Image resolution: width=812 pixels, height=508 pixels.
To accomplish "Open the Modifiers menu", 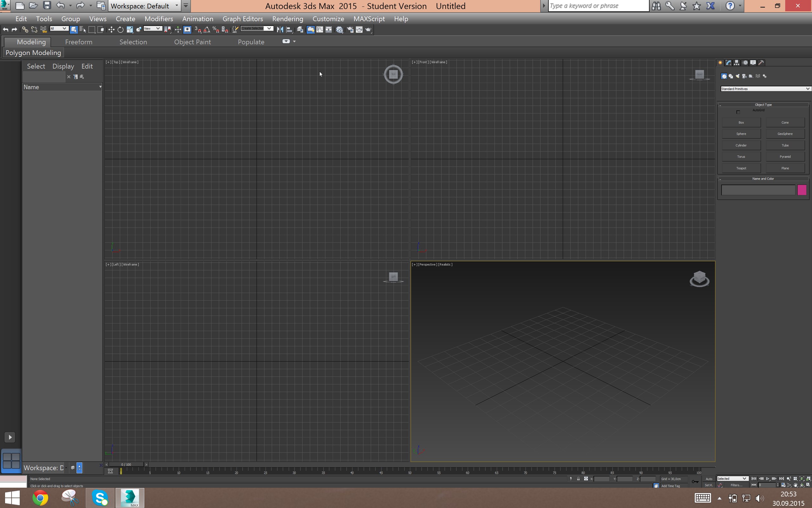I will click(x=159, y=19).
